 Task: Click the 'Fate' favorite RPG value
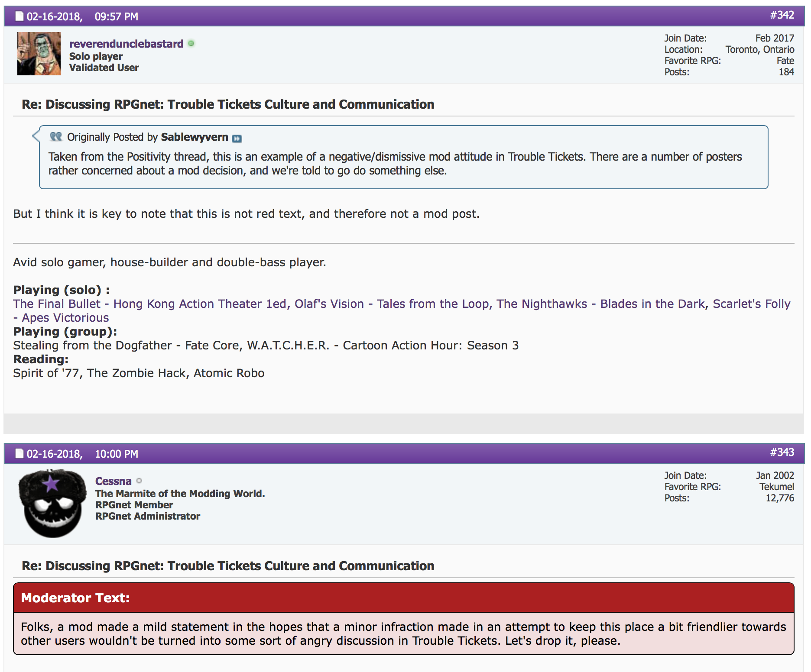[785, 61]
